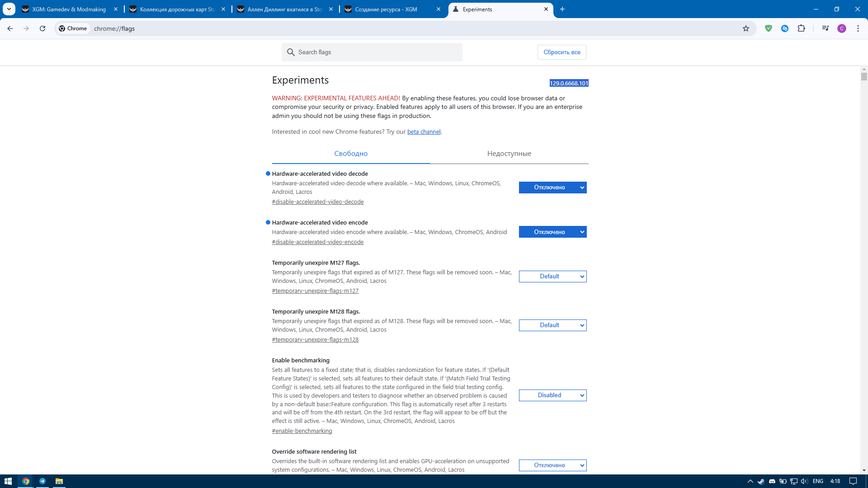The height and width of the screenshot is (488, 868).
Task: Expand Hardware-accelerated video decode dropdown
Action: (552, 188)
